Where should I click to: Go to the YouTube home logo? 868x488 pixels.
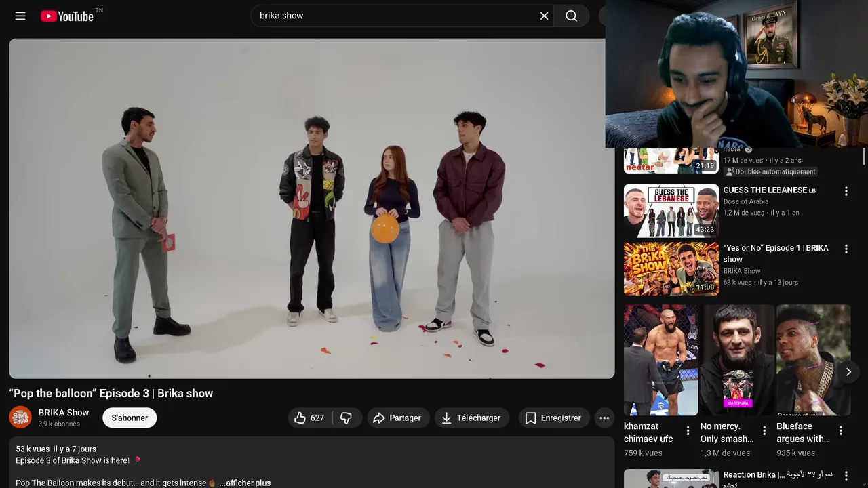(x=66, y=16)
